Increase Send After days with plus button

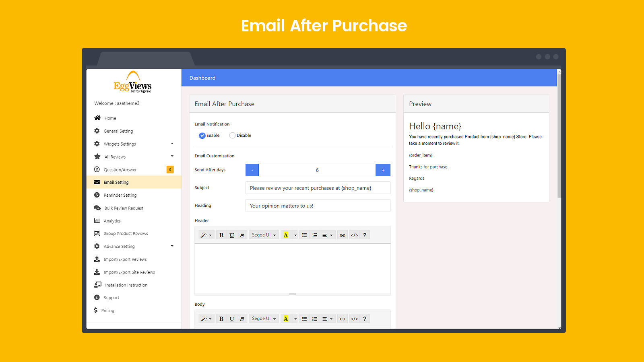coord(383,170)
